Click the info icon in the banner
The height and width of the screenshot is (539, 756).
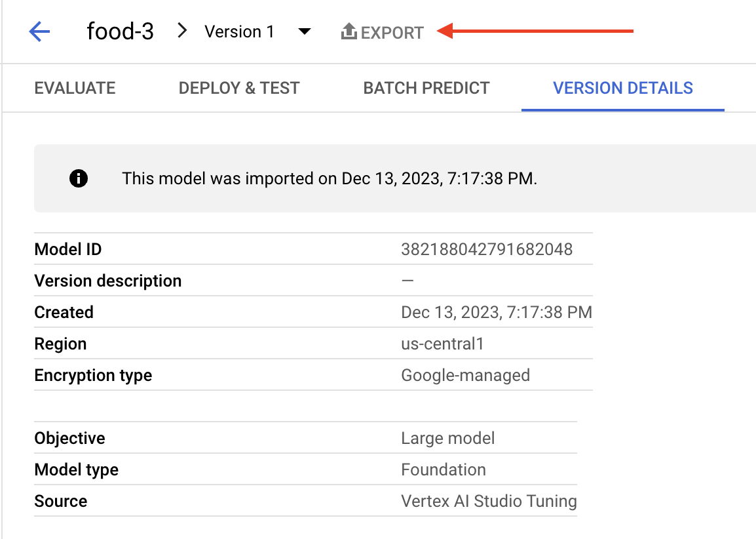coord(79,178)
